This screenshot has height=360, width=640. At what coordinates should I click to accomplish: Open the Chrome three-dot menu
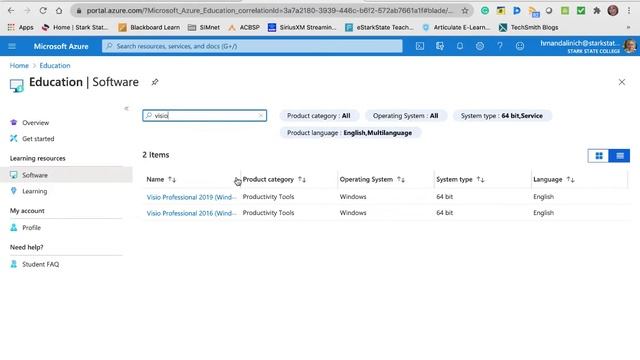[629, 11]
